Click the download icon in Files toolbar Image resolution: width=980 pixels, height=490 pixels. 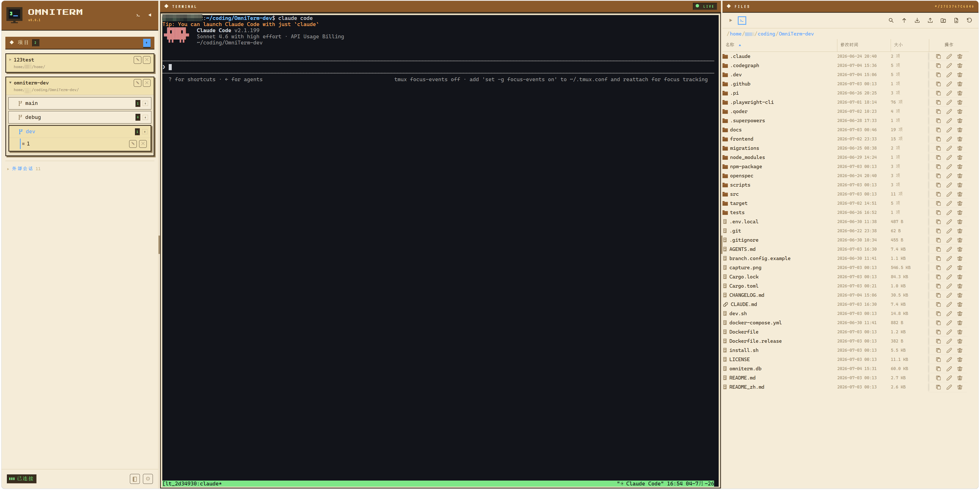point(917,20)
